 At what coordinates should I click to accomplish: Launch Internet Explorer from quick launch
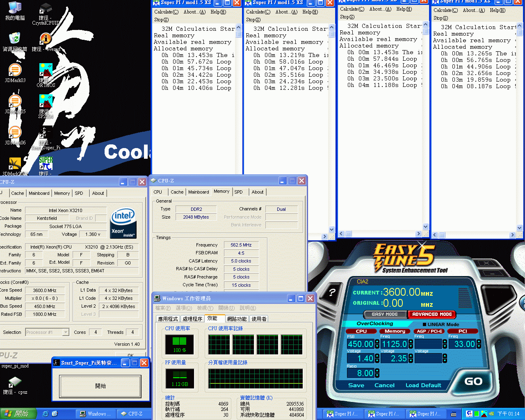[x=45, y=414]
